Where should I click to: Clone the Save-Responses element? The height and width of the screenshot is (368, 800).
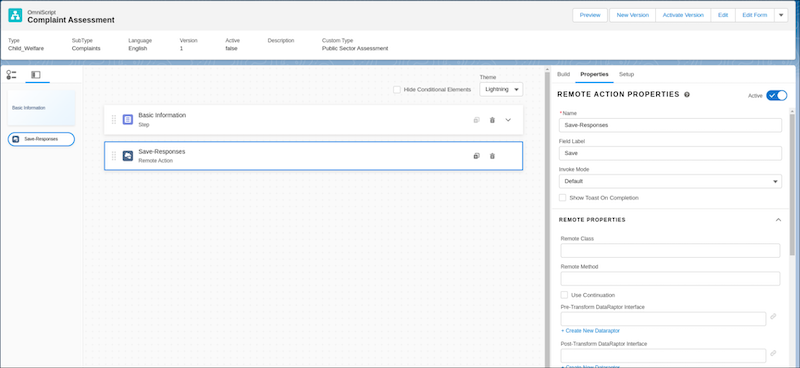click(x=477, y=156)
